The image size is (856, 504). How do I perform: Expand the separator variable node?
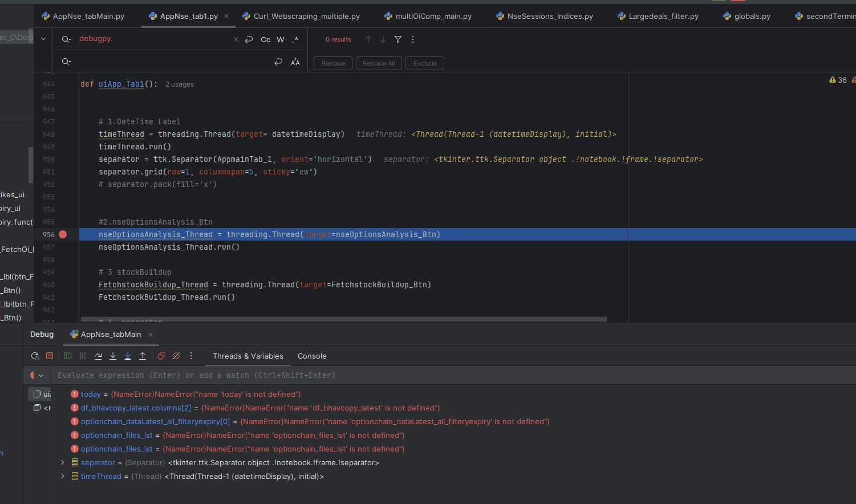click(x=63, y=462)
